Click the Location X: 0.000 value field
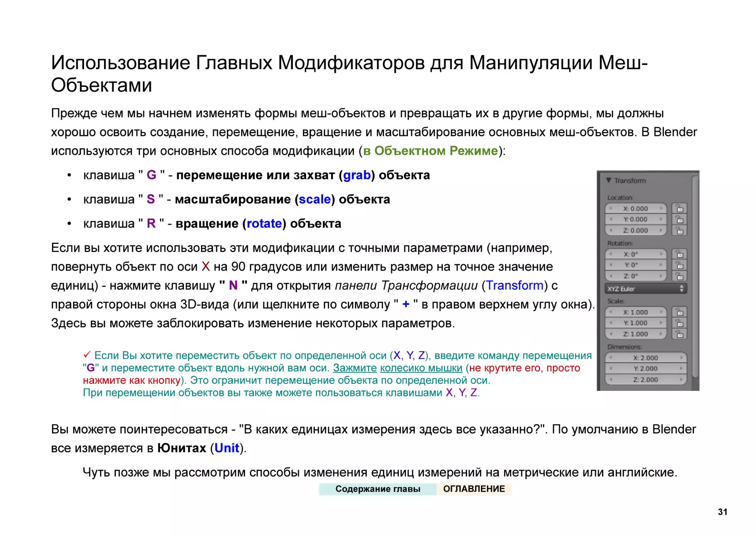This screenshot has width=756, height=534. [x=636, y=209]
